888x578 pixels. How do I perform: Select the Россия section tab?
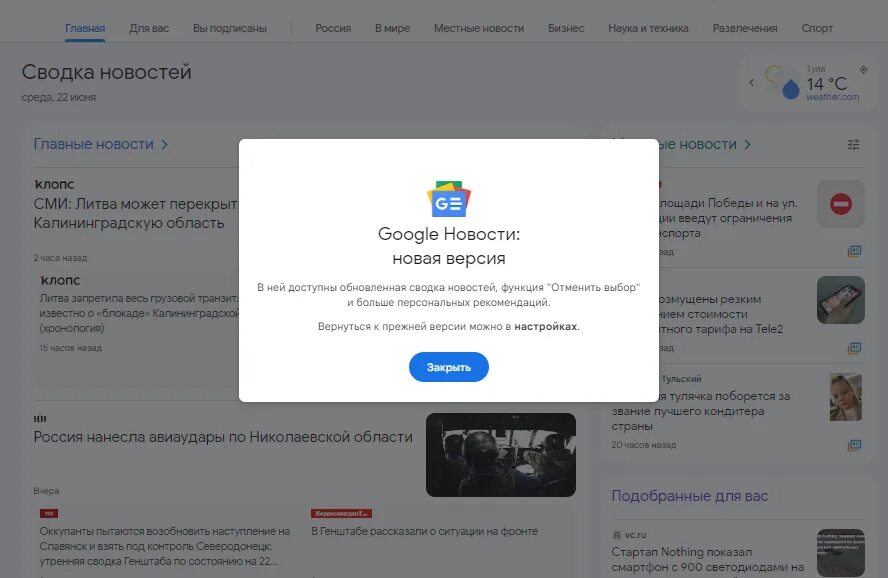333,28
